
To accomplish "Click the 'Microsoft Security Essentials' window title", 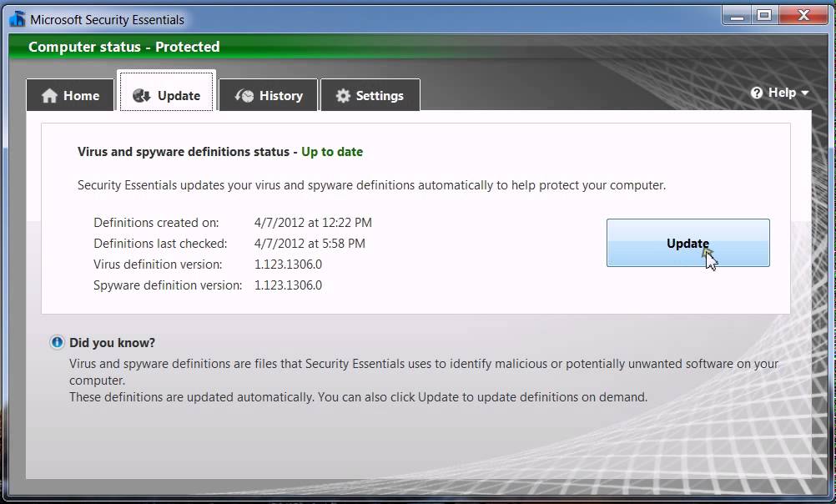I will click(x=107, y=20).
